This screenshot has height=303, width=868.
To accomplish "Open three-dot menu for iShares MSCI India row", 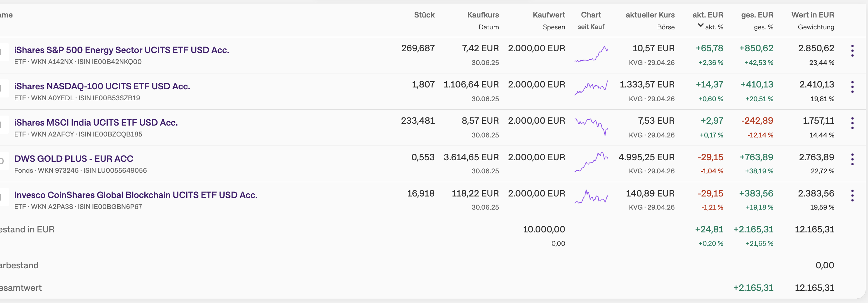I will pyautogui.click(x=852, y=123).
